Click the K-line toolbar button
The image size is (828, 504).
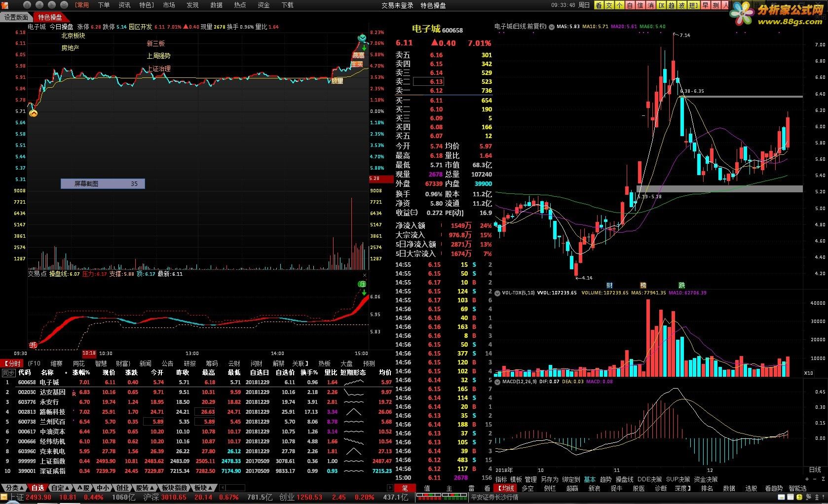tap(662, 5)
